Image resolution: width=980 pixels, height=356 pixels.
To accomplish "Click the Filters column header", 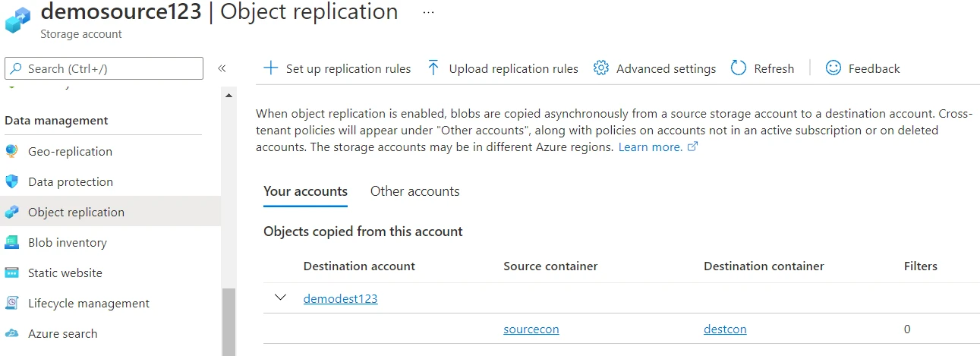I will point(921,266).
